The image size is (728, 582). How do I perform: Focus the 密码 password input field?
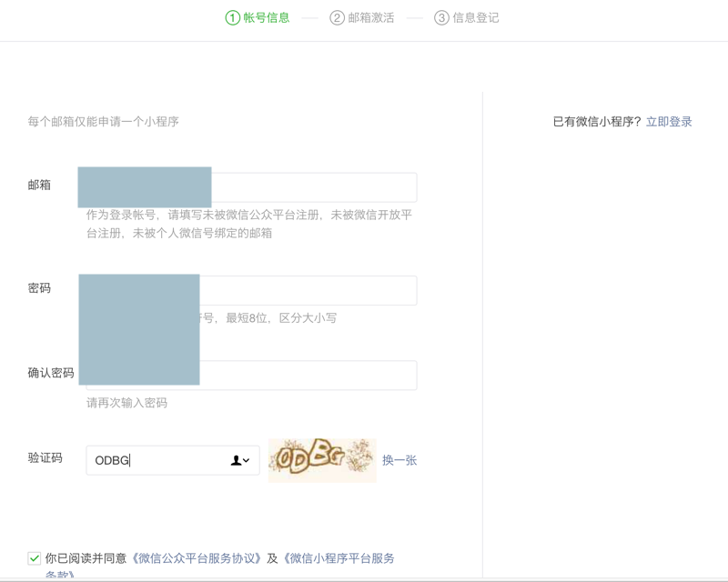point(308,290)
